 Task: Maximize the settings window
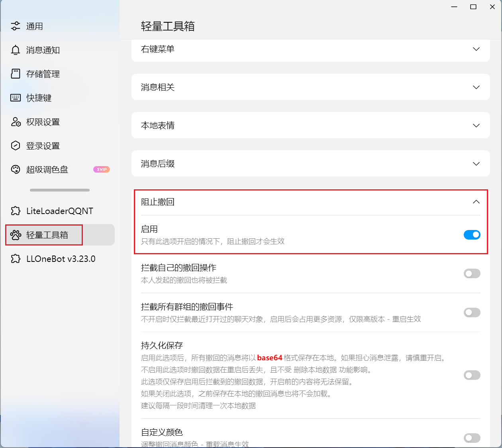[473, 7]
